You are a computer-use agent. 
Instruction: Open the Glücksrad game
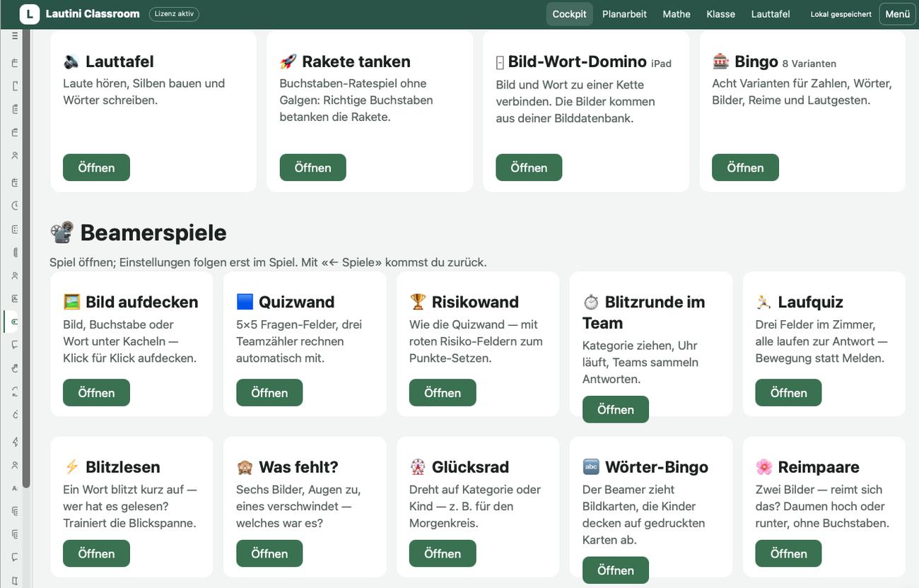(443, 553)
